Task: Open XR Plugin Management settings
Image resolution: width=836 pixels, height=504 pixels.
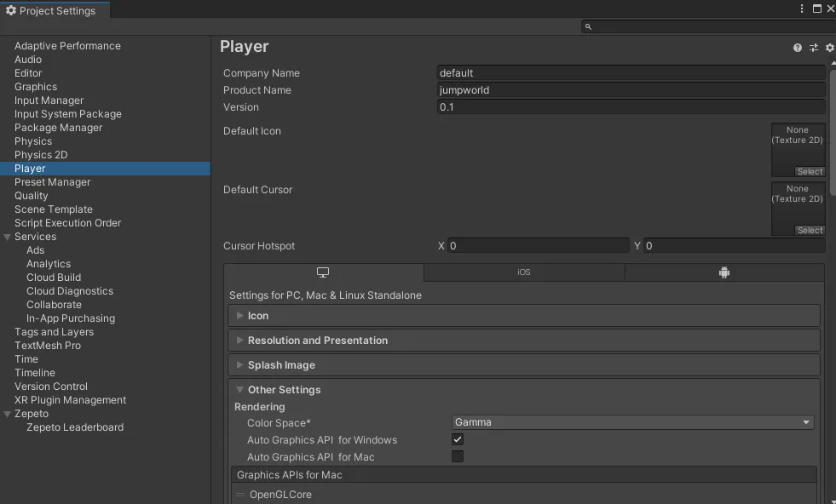Action: tap(71, 400)
